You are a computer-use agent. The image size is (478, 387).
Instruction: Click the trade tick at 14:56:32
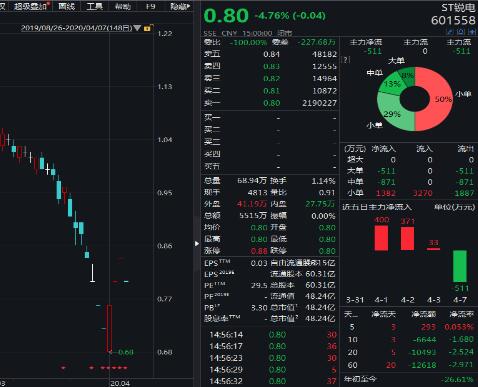pyautogui.click(x=273, y=381)
